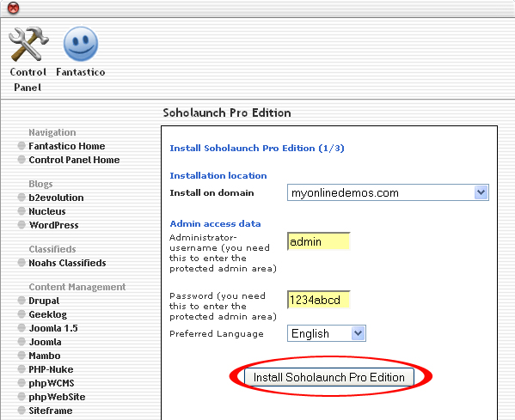Viewport: 515px width, 420px height.
Task: Click the bullet icon next to WordPress
Action: click(21, 225)
